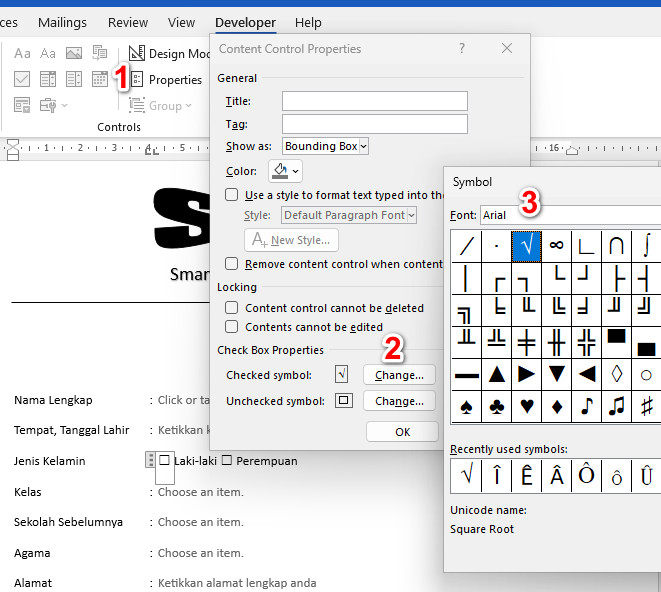Open Properties in the Controls group
Image resolution: width=661 pixels, height=592 pixels.
[x=166, y=80]
